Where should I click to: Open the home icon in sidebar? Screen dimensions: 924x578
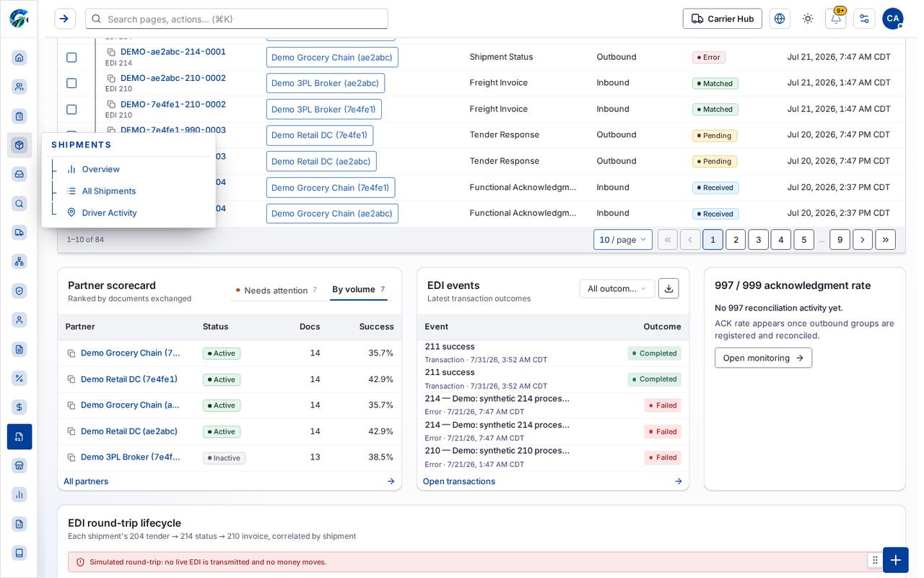coord(19,58)
